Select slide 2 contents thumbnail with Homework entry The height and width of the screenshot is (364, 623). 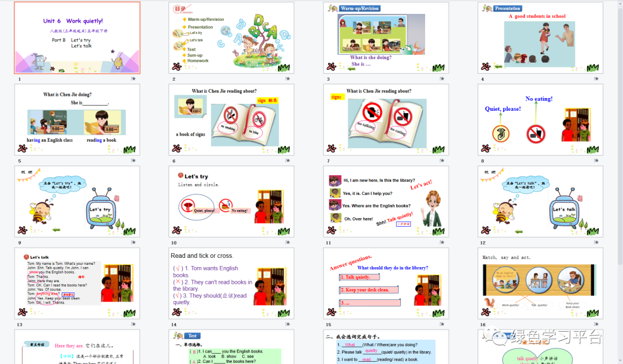click(231, 37)
